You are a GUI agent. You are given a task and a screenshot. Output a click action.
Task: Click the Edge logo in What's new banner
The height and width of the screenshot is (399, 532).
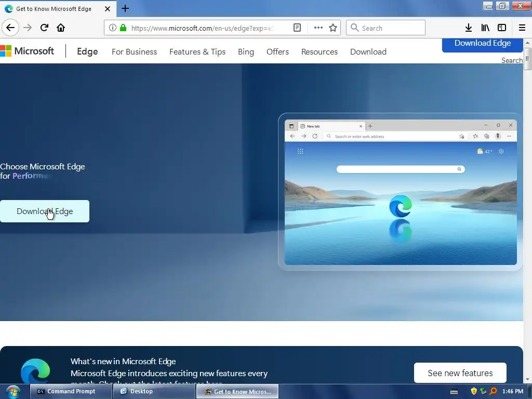(35, 371)
